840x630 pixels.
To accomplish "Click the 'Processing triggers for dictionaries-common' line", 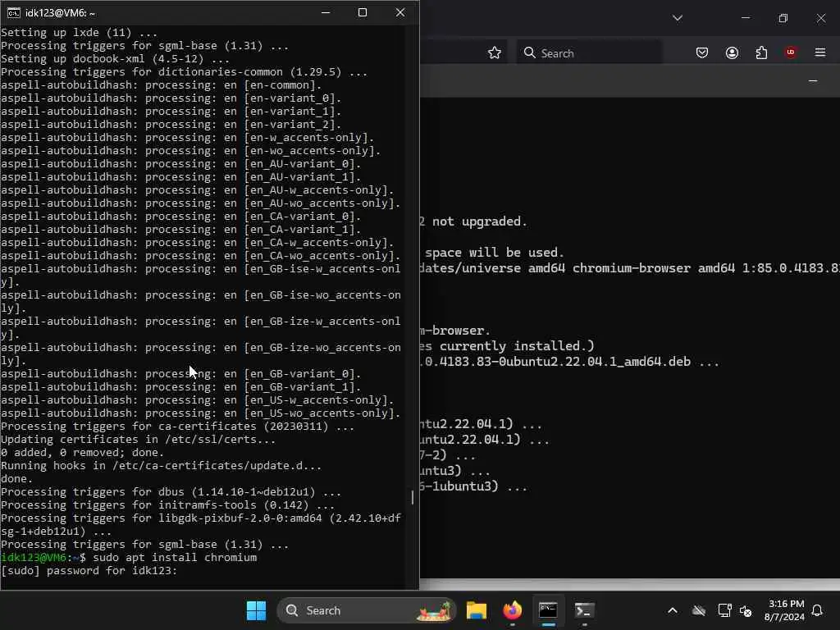I will point(185,72).
